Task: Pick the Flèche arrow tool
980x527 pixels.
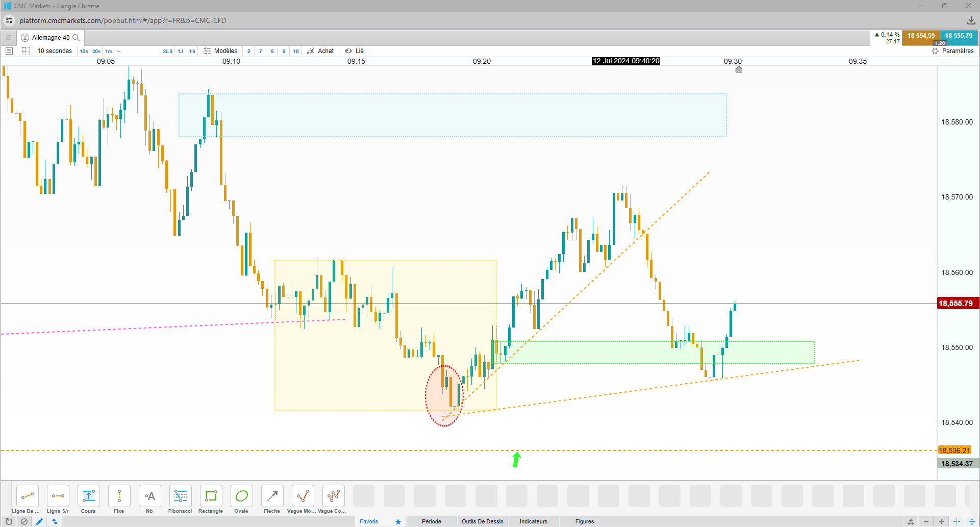Action: (x=272, y=499)
